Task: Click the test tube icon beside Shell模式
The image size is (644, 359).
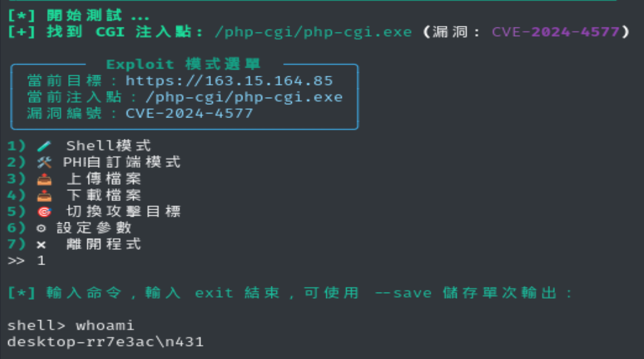Action: 45,146
